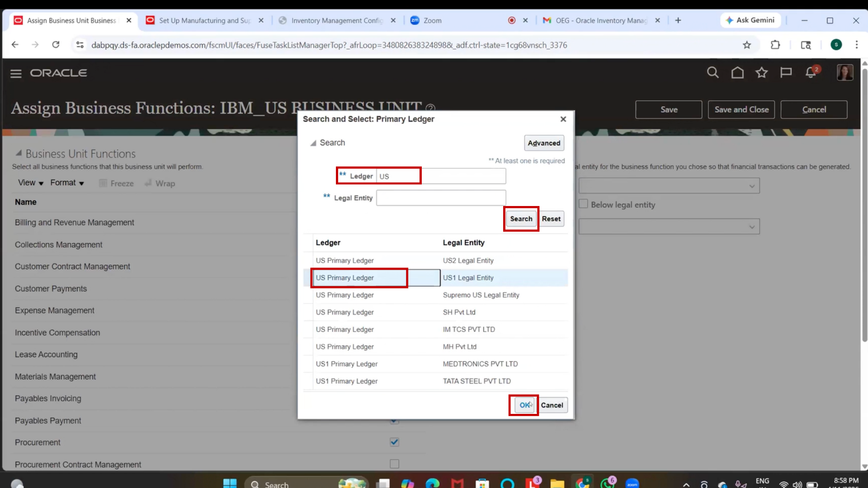The width and height of the screenshot is (868, 488).
Task: Close the Search and Select dialog
Action: pyautogui.click(x=563, y=119)
